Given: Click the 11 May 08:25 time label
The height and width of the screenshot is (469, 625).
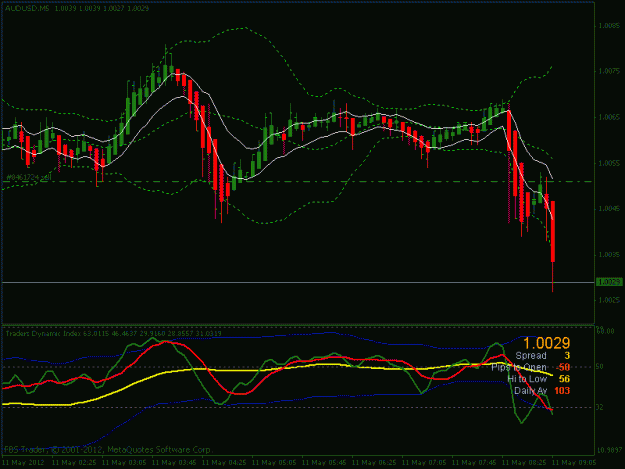Looking at the screenshot, I should pos(524,463).
